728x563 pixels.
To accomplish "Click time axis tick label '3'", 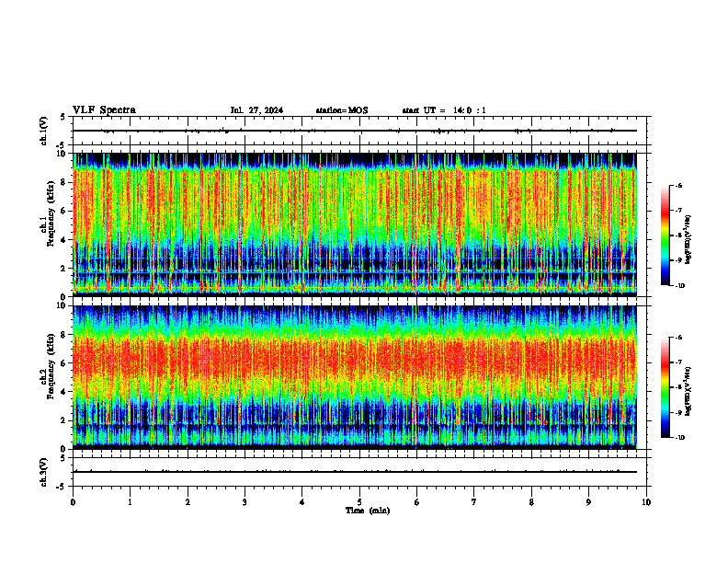I will click(x=245, y=502).
